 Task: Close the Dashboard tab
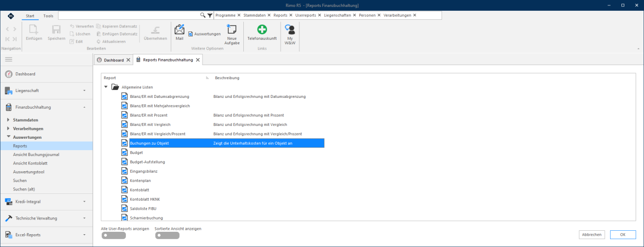(x=128, y=60)
